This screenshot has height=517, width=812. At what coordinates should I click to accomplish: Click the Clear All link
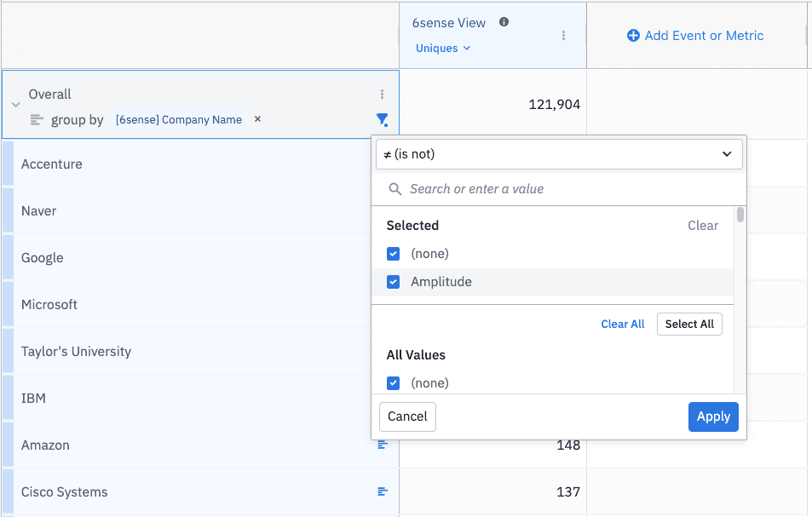point(622,324)
